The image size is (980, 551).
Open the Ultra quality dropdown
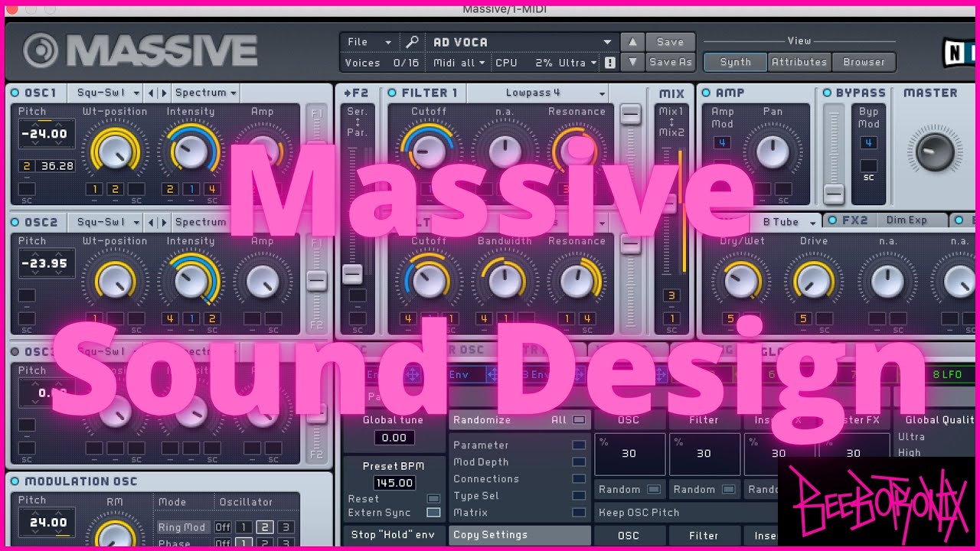[577, 63]
